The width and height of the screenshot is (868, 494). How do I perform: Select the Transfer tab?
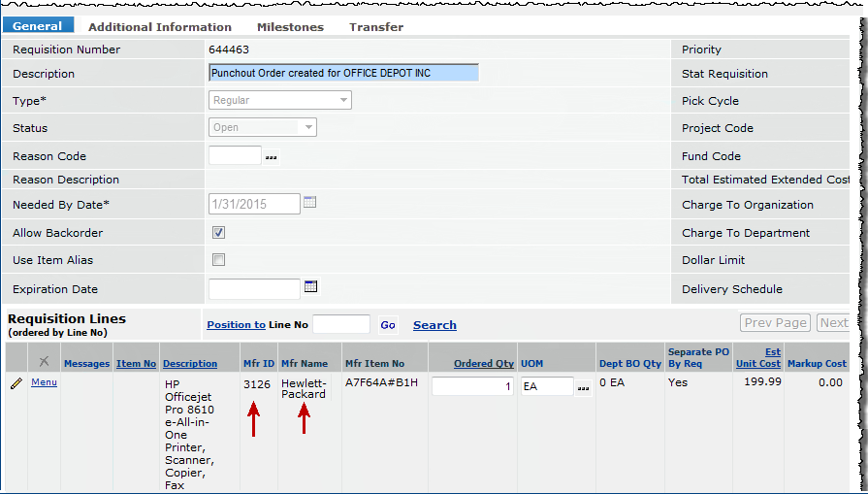click(x=376, y=27)
